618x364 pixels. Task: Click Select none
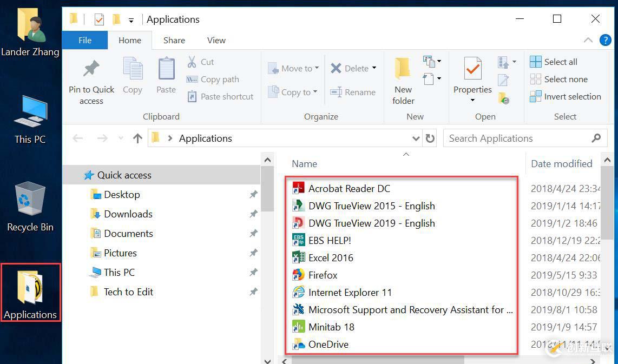tap(558, 79)
